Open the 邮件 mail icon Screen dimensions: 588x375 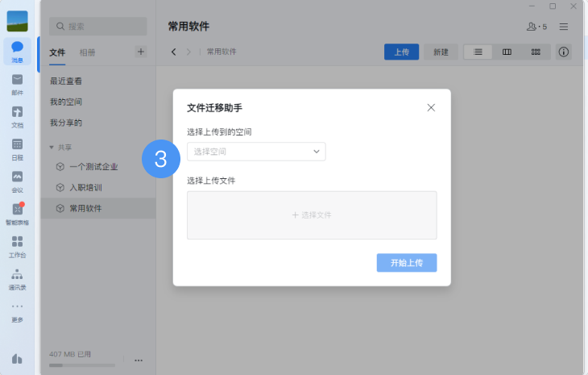coord(17,82)
